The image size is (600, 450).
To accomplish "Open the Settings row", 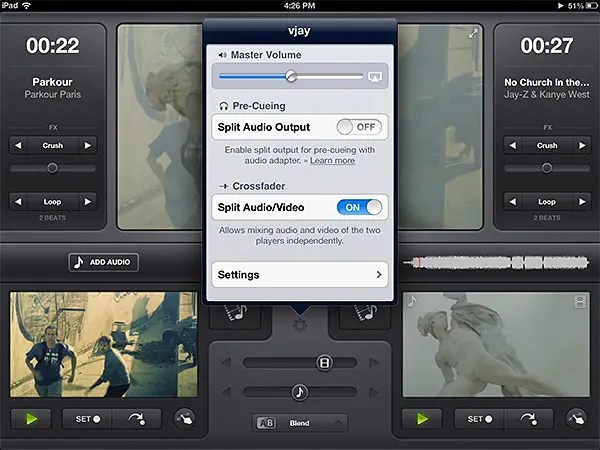I will (300, 274).
